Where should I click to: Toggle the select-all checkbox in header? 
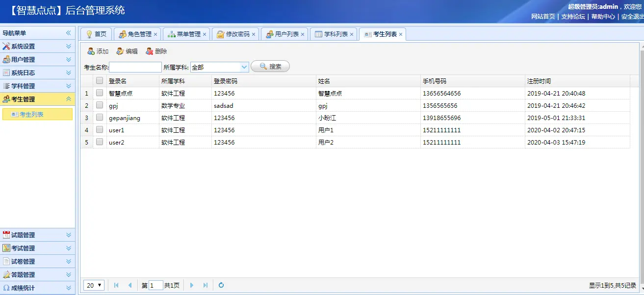[100, 81]
